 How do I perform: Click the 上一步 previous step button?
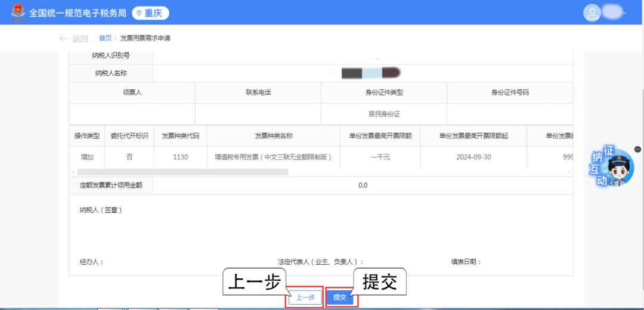[x=305, y=297]
